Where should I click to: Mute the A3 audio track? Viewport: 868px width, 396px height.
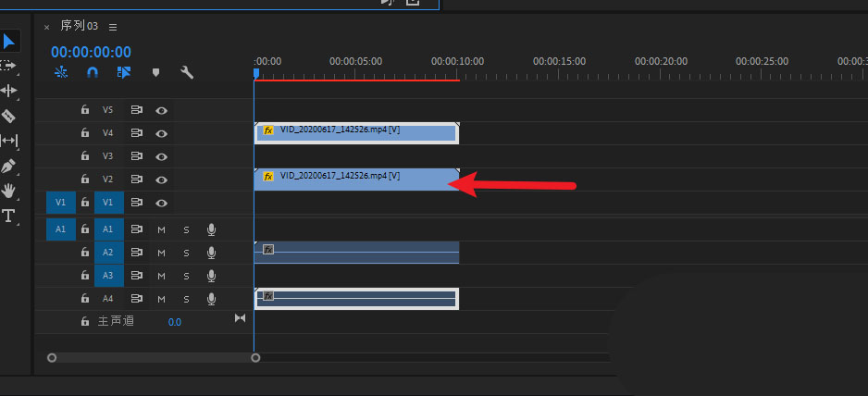[162, 277]
